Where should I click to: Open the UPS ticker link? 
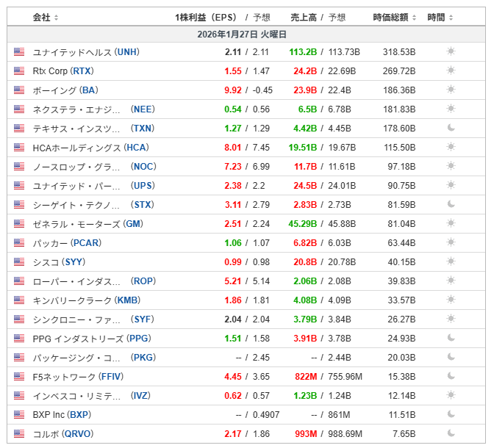pyautogui.click(x=143, y=186)
